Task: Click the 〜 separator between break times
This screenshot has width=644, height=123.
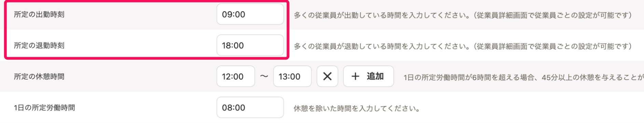Action: coord(264,76)
